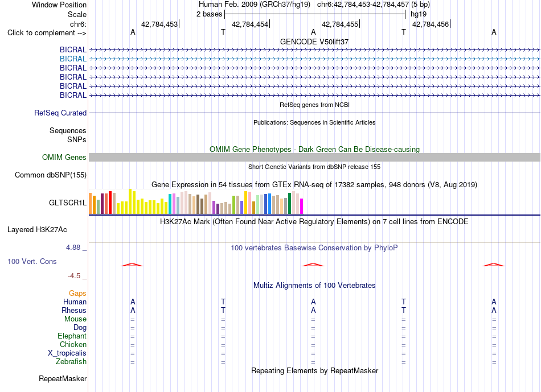The image size is (541, 392).
Task: Click the Human species row label
Action: (x=75, y=302)
